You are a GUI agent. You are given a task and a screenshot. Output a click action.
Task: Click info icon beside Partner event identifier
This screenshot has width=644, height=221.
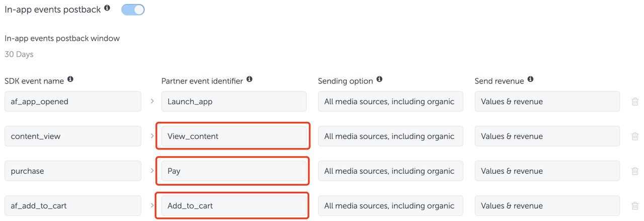tap(250, 80)
